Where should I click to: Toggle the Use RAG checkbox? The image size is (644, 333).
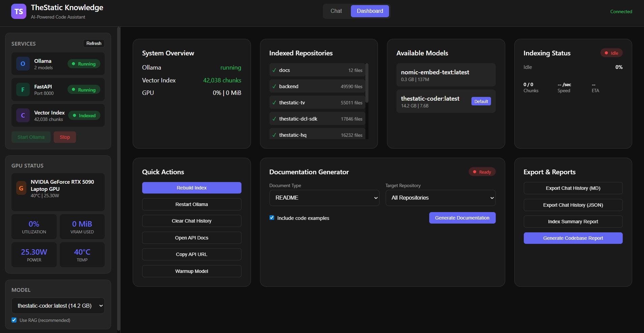coord(14,320)
